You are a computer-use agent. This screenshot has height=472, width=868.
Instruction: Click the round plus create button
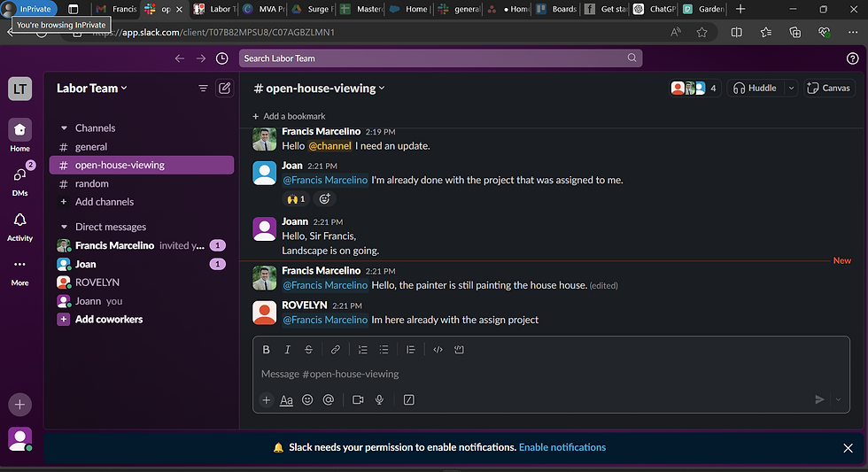19,405
